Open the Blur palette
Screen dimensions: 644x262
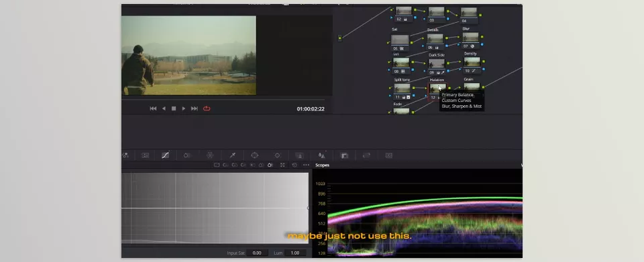coord(322,155)
